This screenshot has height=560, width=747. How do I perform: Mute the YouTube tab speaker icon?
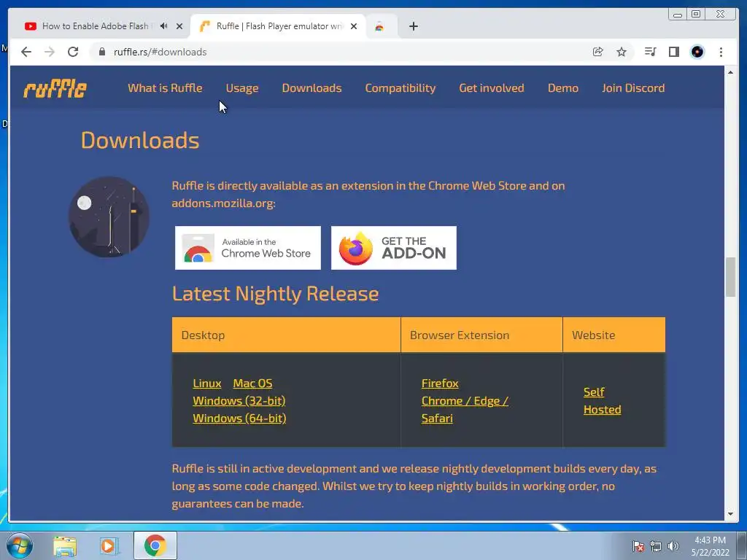(x=164, y=26)
